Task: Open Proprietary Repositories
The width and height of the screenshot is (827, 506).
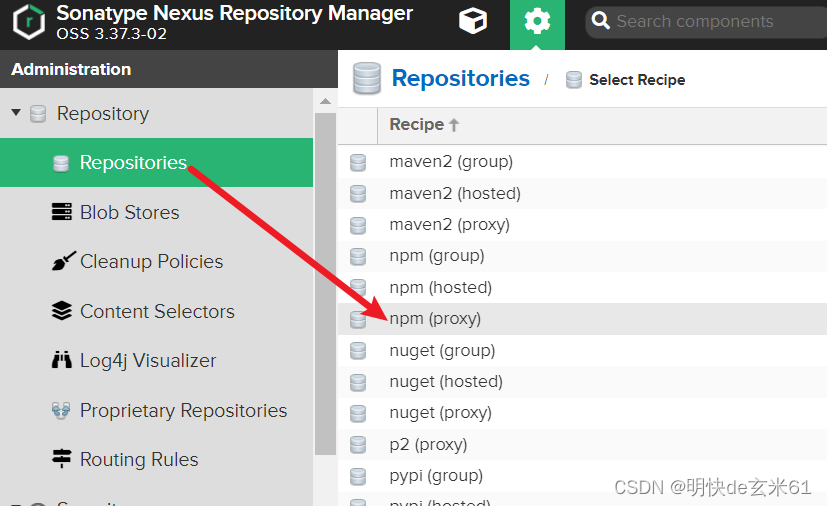Action: [184, 410]
